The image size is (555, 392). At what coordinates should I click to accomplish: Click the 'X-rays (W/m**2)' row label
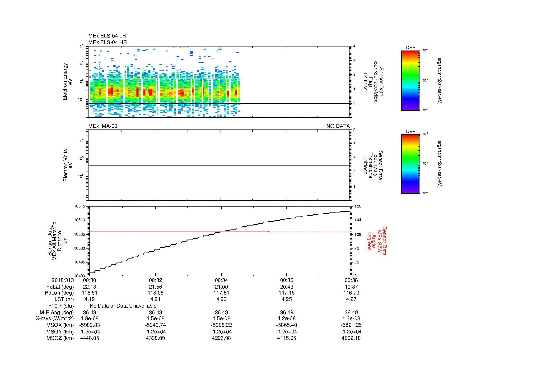55,318
